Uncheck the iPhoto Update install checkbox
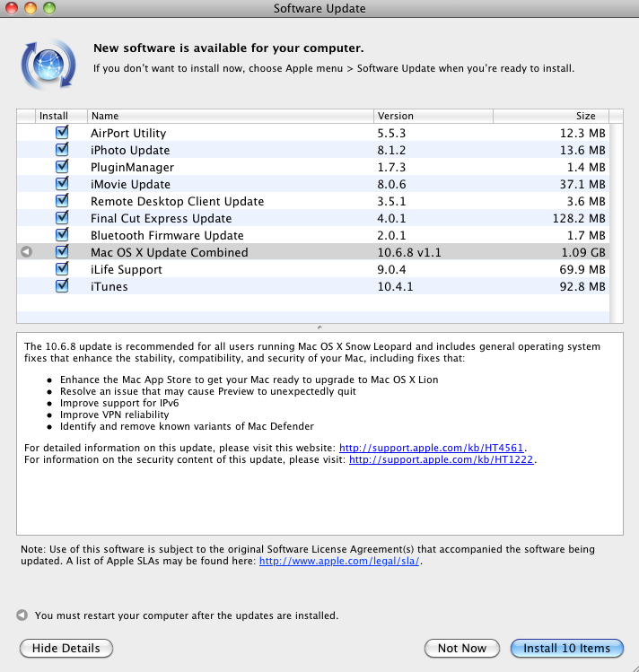Screen dimensions: 639x672 click(62, 150)
